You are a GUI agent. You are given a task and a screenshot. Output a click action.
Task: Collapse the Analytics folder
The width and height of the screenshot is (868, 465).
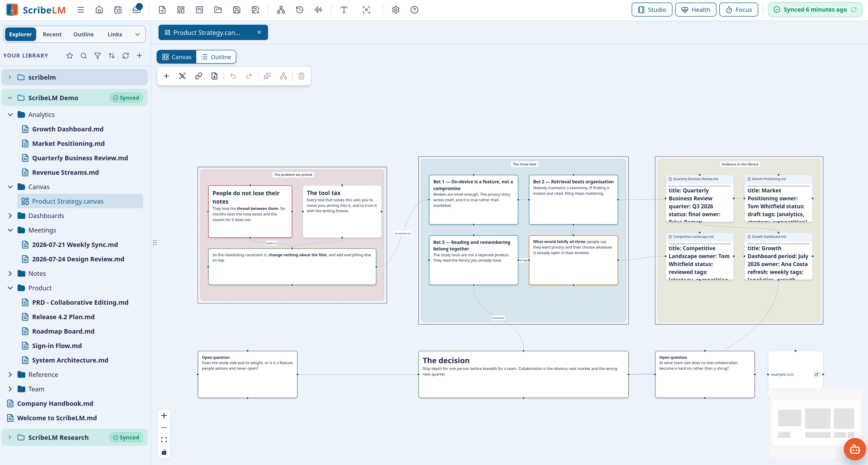coord(10,114)
